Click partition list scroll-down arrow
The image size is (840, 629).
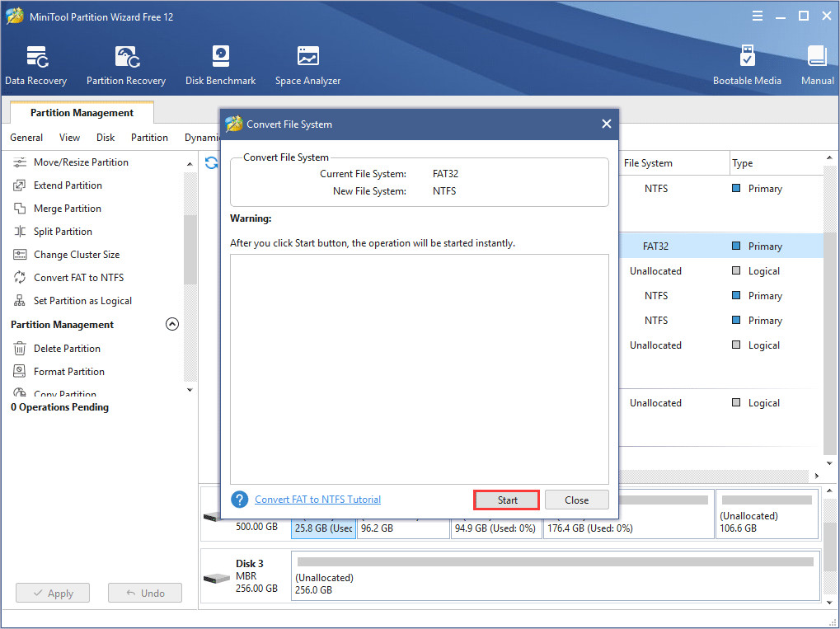tap(829, 463)
